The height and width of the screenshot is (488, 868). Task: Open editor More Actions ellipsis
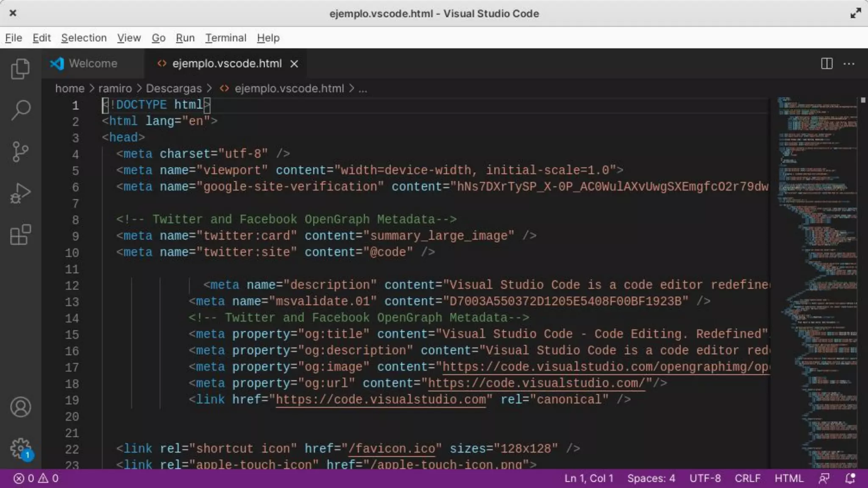coord(849,64)
